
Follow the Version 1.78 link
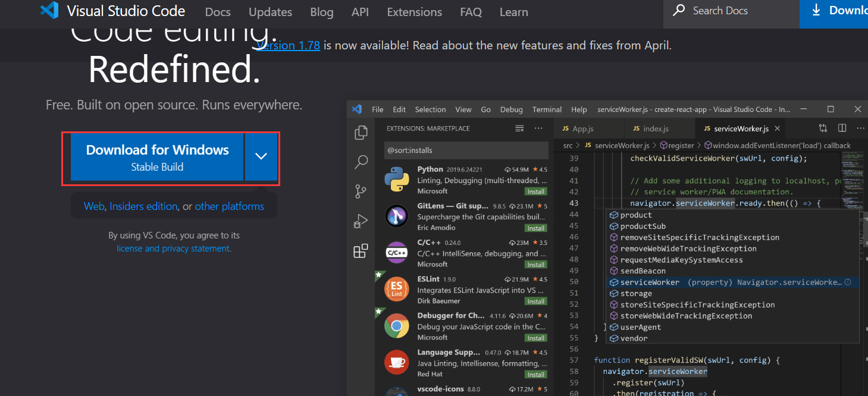click(289, 45)
